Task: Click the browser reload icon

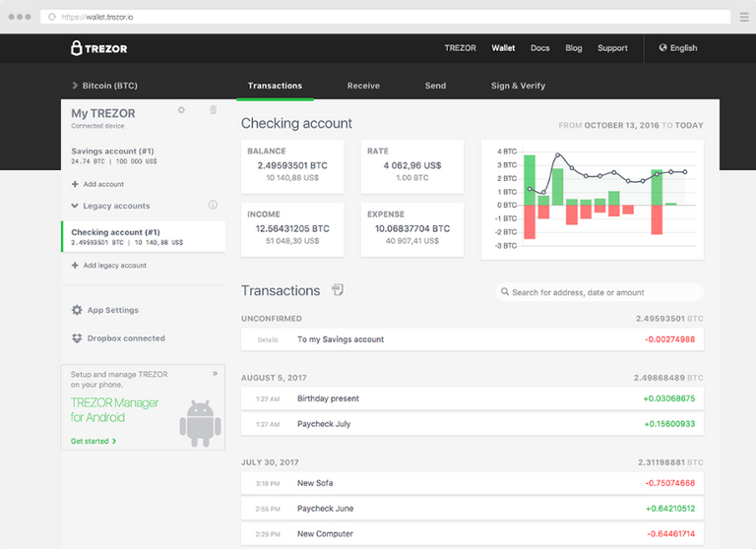Action: pos(51,17)
